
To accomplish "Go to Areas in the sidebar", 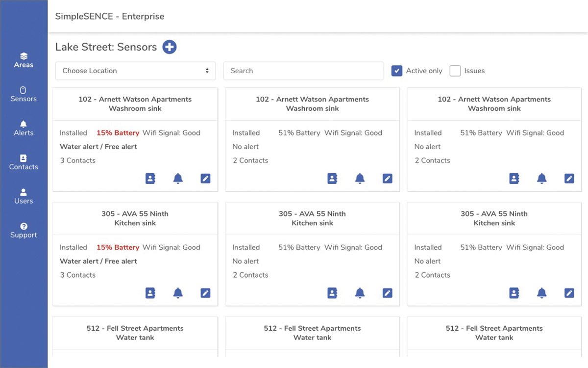I will click(x=24, y=60).
